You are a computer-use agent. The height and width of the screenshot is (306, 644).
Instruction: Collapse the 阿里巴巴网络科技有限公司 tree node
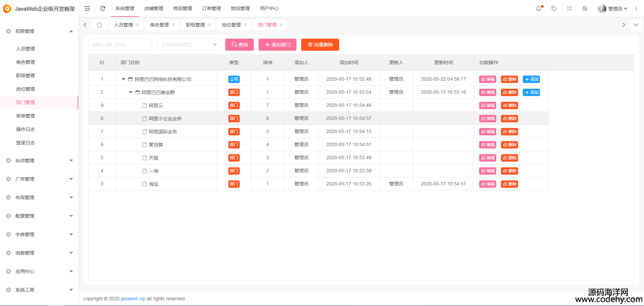click(x=123, y=79)
